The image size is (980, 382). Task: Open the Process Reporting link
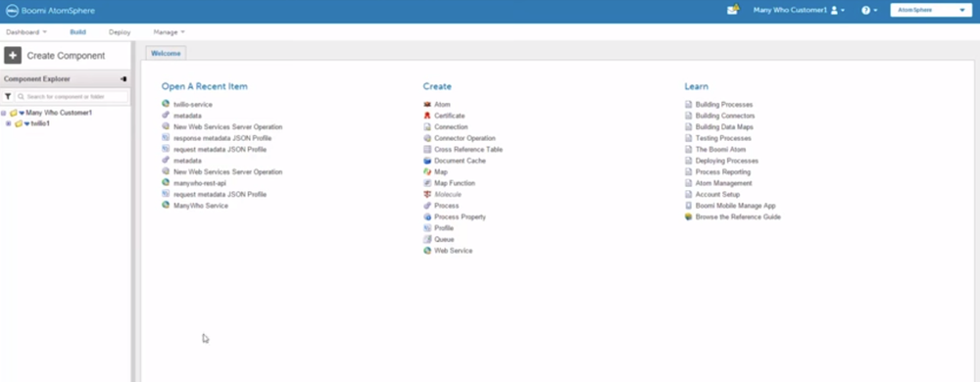pos(723,172)
